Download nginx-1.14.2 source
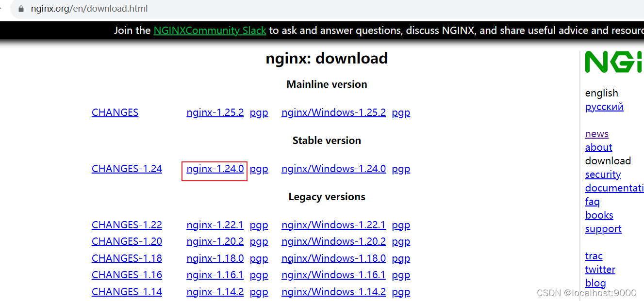644x301 pixels. pos(215,292)
